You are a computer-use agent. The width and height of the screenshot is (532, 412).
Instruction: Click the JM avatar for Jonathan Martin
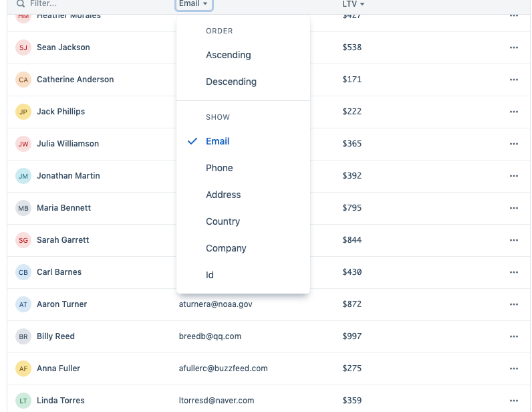23,176
